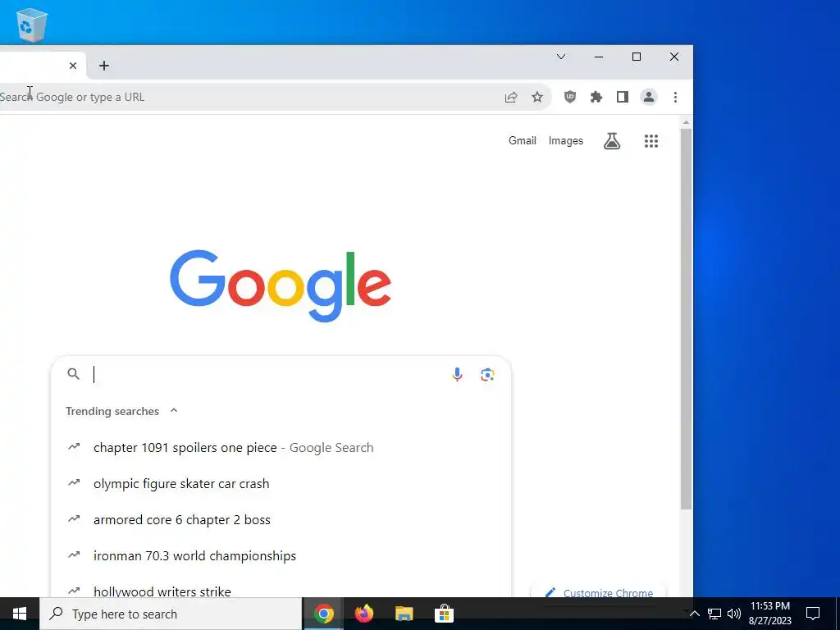Screen dimensions: 840x630
Task: Select 'chapter 1091 spoilers one piece' suggestion
Action: tap(281, 447)
